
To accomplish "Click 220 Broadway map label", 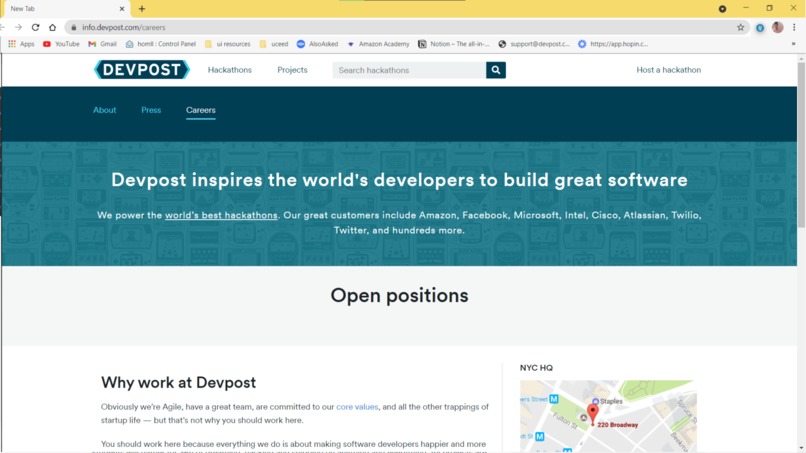I will [617, 425].
